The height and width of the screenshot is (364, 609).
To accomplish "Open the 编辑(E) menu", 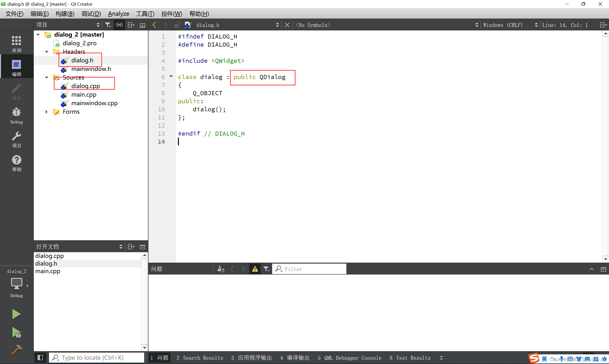I will [x=39, y=14].
